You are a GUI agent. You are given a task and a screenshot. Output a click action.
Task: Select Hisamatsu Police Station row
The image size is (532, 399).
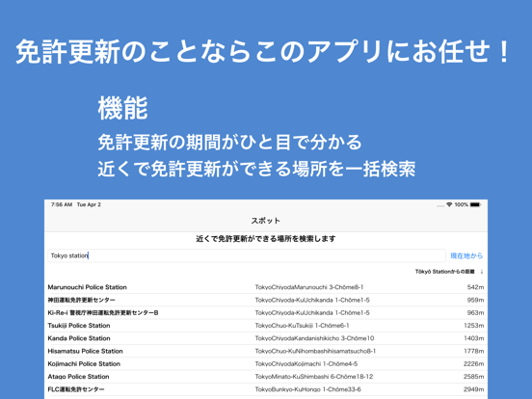point(266,351)
